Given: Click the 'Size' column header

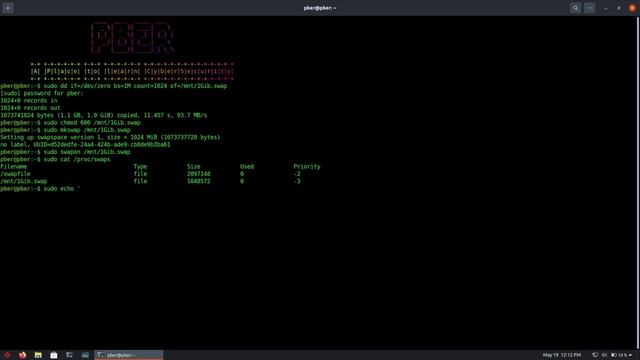Looking at the screenshot, I should coord(193,167).
